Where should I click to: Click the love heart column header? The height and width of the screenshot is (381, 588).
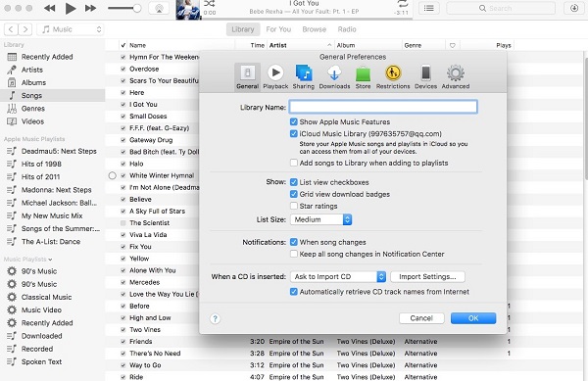point(453,45)
